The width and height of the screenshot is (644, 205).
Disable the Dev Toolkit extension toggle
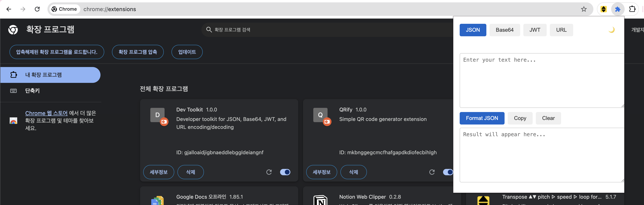click(285, 172)
